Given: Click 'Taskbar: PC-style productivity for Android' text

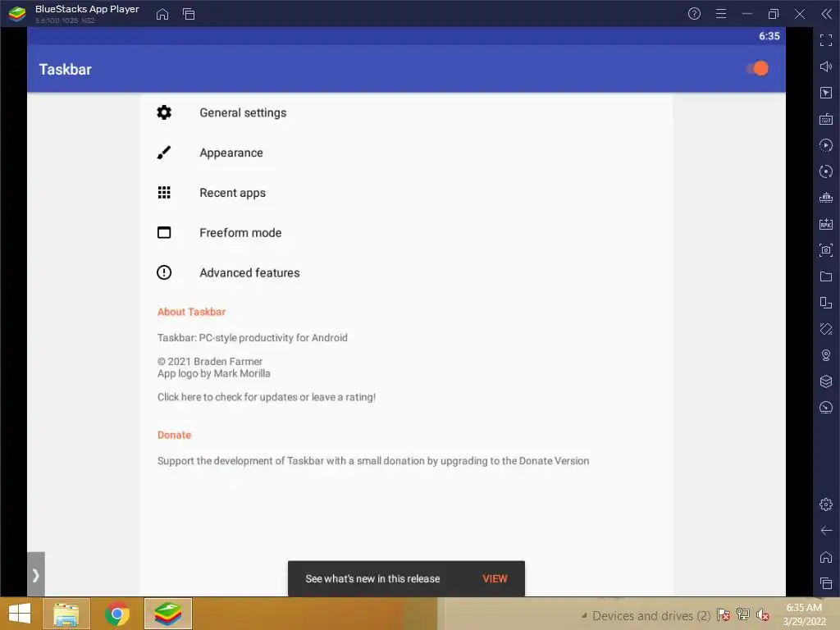Looking at the screenshot, I should [x=253, y=337].
